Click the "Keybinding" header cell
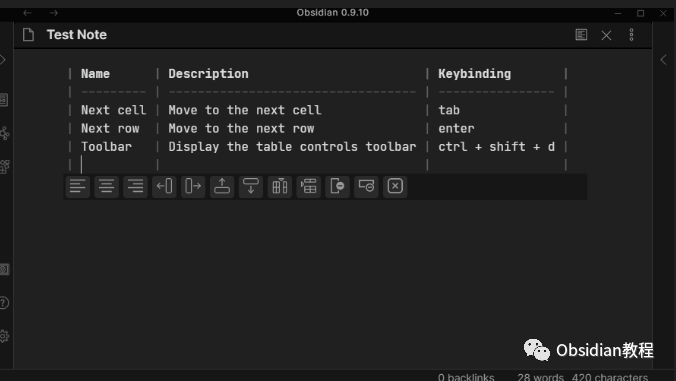This screenshot has width=676, height=381. [x=474, y=74]
